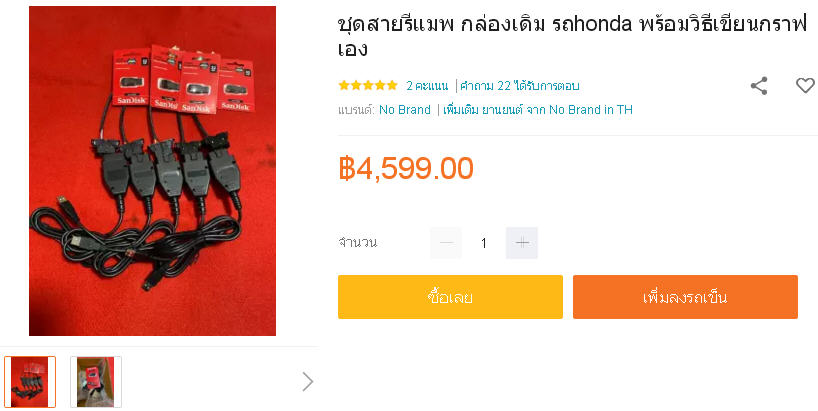Image resolution: width=818 pixels, height=411 pixels.
Task: Click the จำนวน quantity label
Action: [x=357, y=243]
